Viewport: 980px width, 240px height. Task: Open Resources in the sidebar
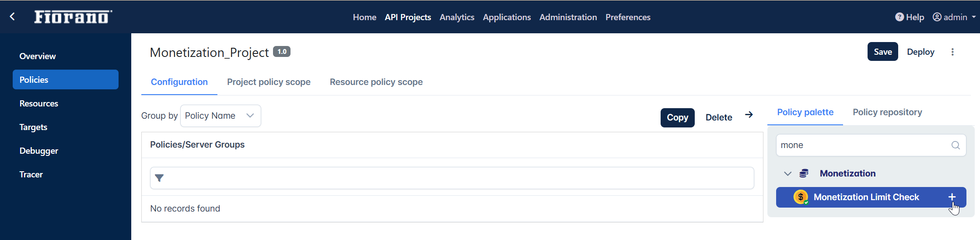click(x=39, y=103)
